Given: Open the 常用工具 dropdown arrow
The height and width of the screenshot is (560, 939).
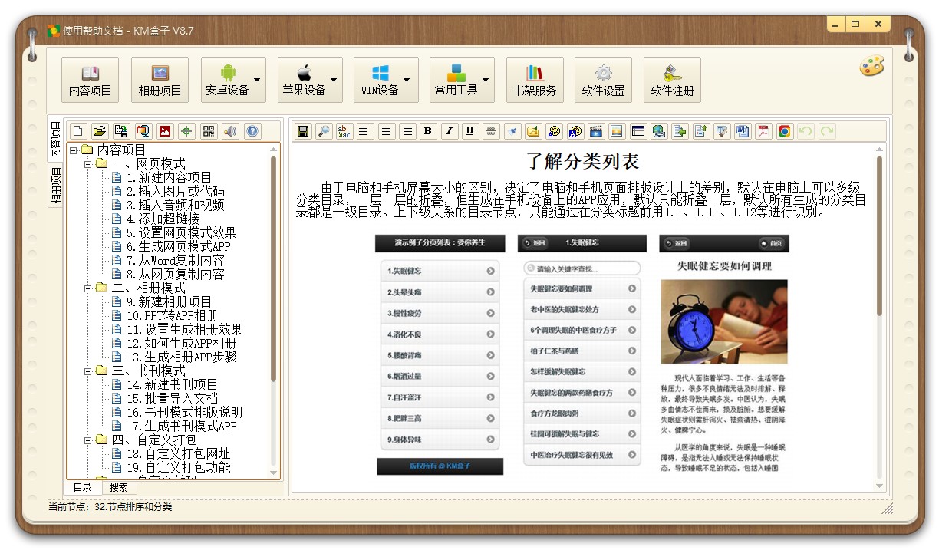Looking at the screenshot, I should (x=485, y=80).
